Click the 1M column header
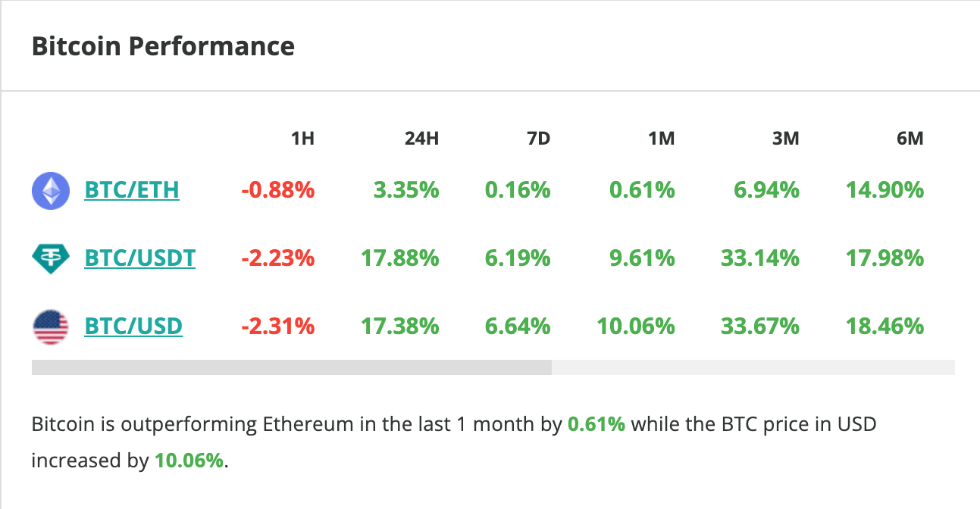Viewport: 980px width, 509px height. pos(661,139)
